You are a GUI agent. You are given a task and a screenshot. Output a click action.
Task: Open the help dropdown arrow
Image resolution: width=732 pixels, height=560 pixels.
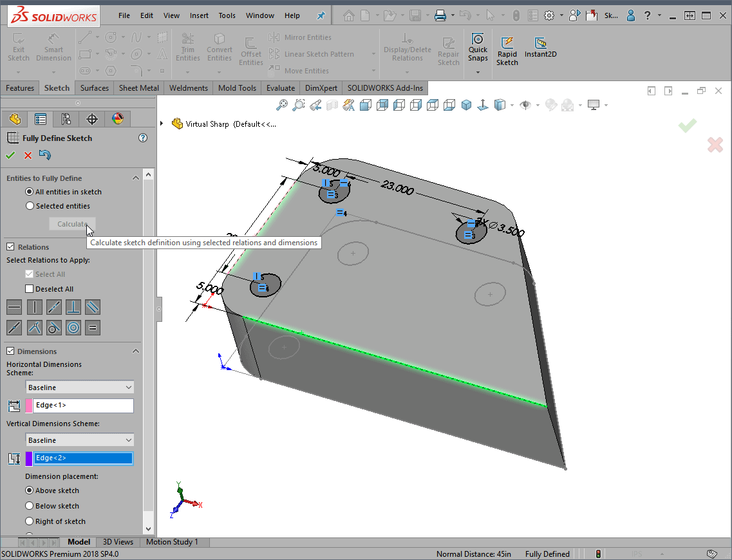[659, 15]
